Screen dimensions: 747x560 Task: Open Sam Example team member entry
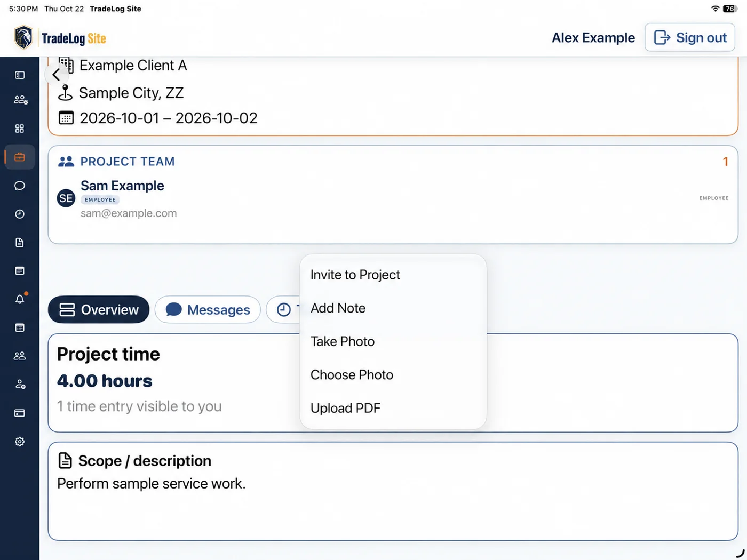click(393, 199)
